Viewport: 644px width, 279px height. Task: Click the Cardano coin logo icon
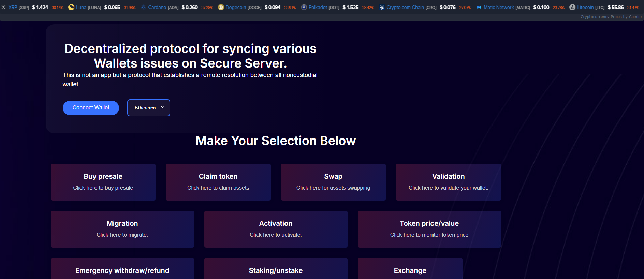coord(143,7)
